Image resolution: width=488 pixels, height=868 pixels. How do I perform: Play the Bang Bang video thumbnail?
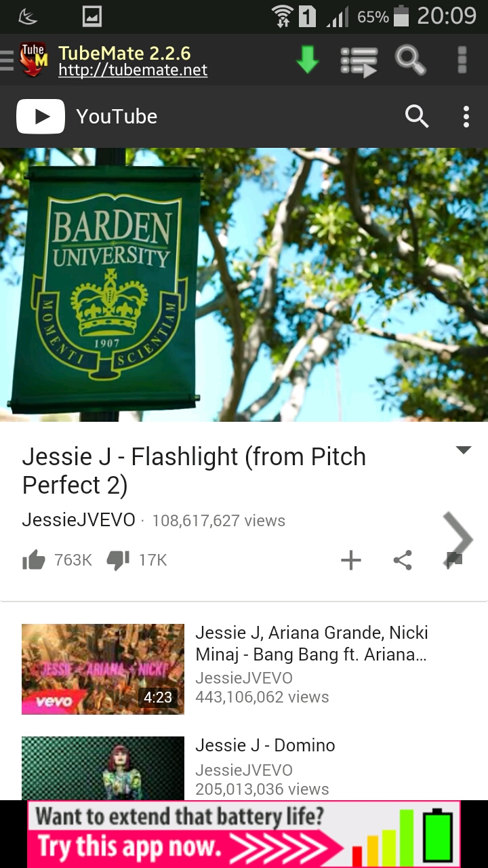coord(103,669)
